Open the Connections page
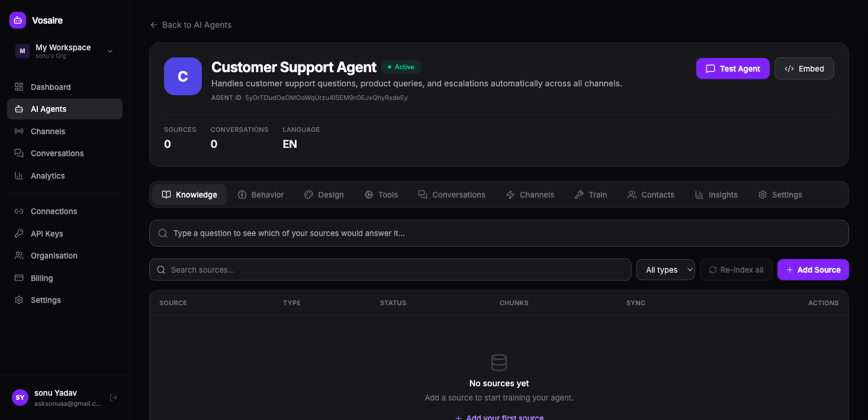Screen dimensions: 868x420 click(65, 211)
